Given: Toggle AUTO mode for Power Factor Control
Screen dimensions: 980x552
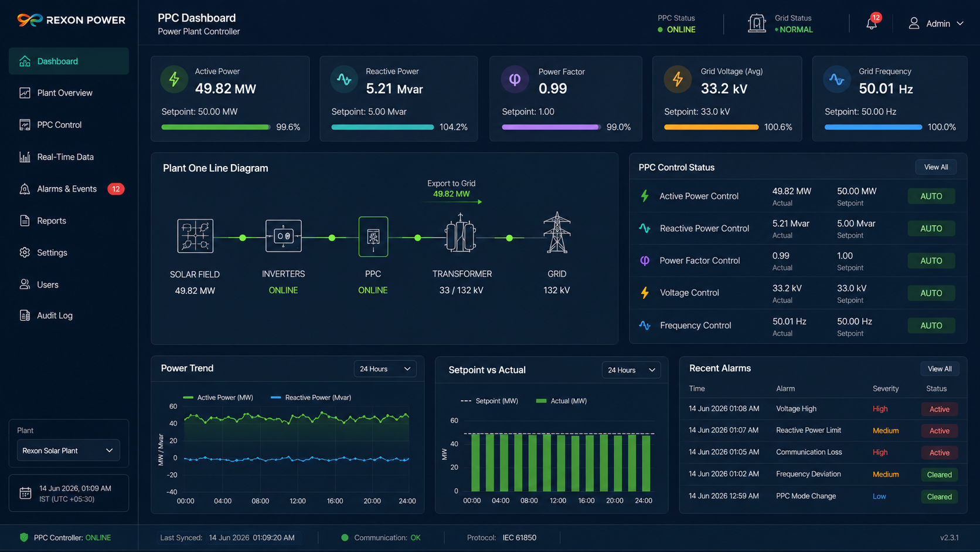Looking at the screenshot, I should (x=931, y=260).
